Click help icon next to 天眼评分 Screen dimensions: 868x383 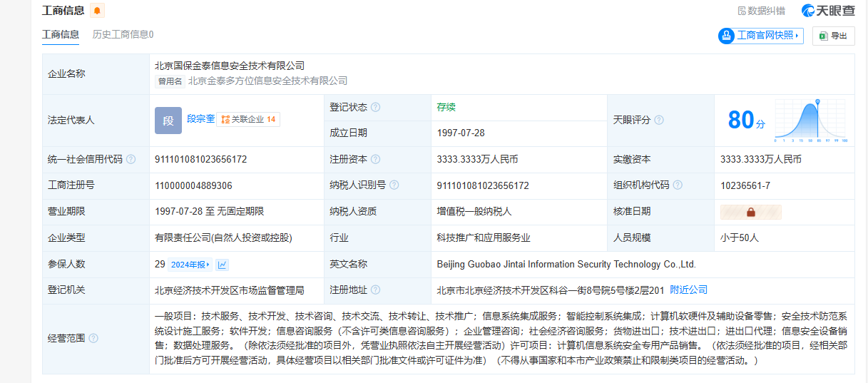pos(659,120)
